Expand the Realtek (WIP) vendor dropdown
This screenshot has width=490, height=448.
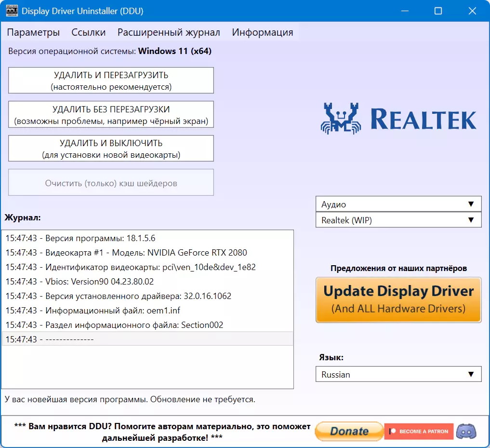pyautogui.click(x=398, y=220)
